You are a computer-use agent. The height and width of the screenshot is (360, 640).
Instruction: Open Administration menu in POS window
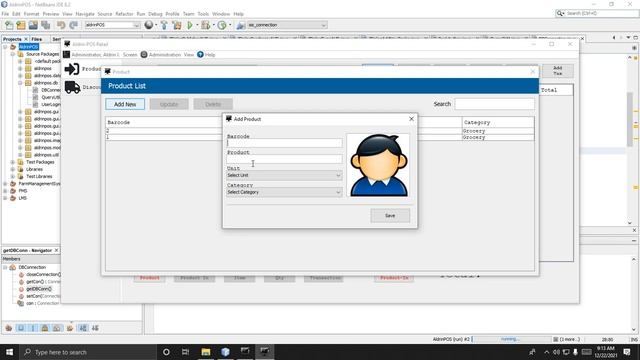[x=164, y=55]
